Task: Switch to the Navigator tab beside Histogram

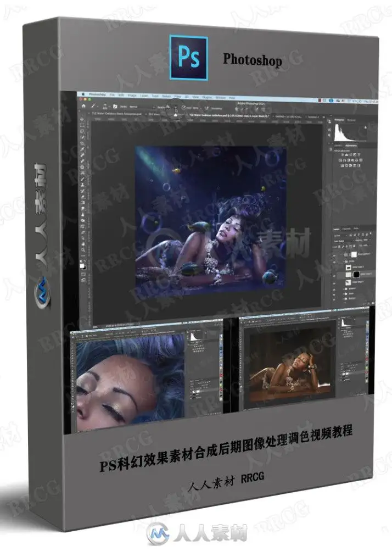Action: [x=351, y=120]
